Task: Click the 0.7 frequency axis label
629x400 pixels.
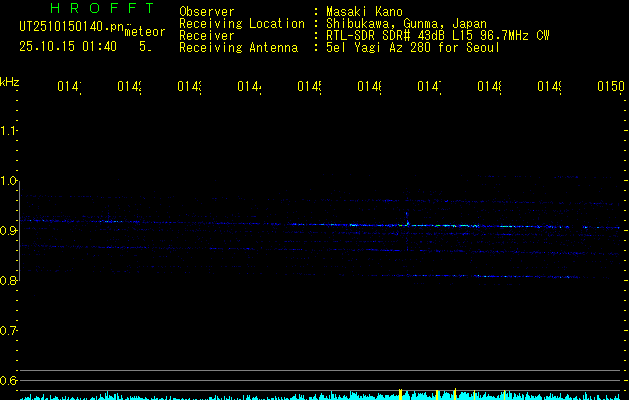Action: pos(9,331)
